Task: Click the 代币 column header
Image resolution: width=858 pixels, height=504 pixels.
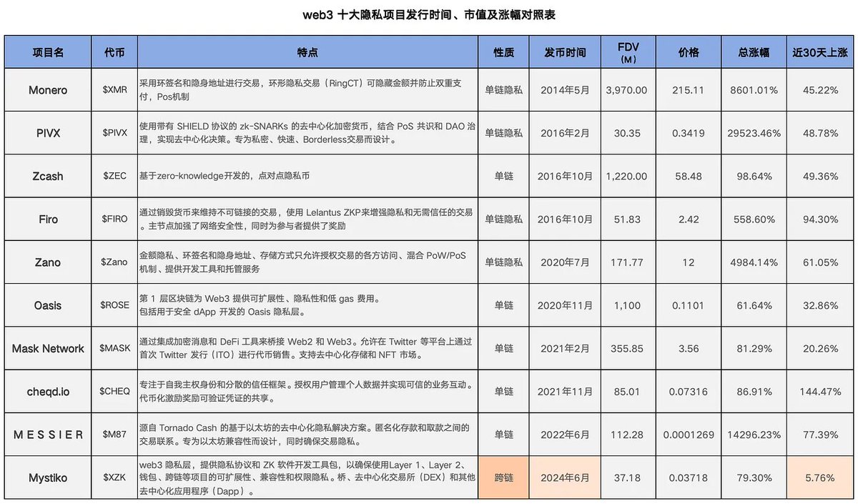Action: (114, 52)
